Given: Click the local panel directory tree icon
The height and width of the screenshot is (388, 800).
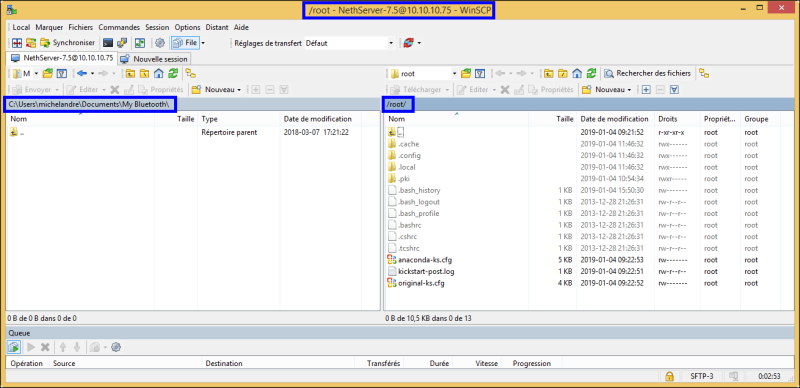Looking at the screenshot, I should click(x=190, y=74).
